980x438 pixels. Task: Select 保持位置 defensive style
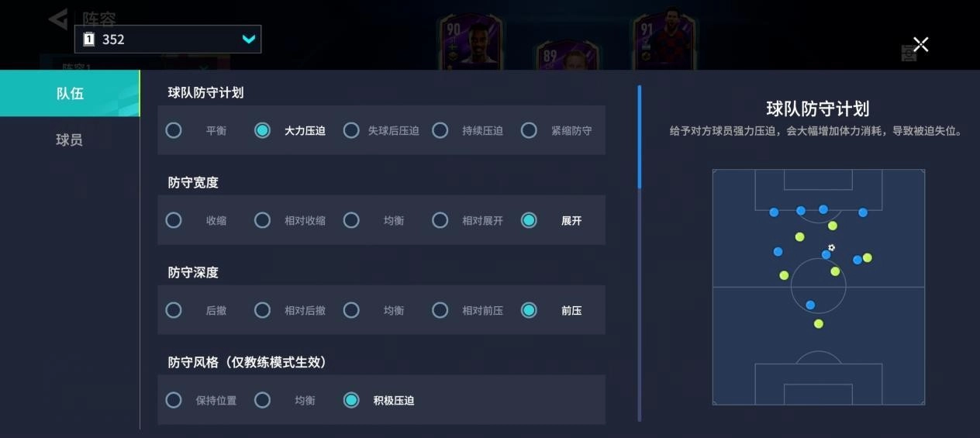202,400
